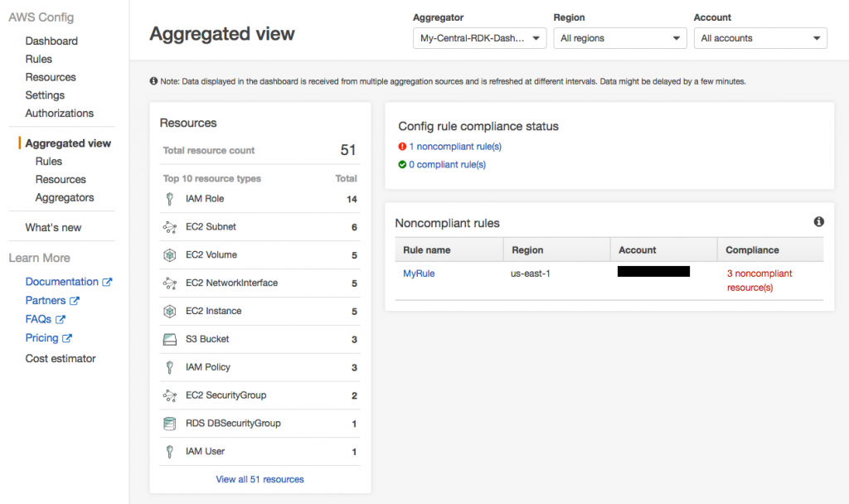Viewport: 849px width, 504px height.
Task: Open 1 noncompliant rule(s) link
Action: click(x=455, y=147)
